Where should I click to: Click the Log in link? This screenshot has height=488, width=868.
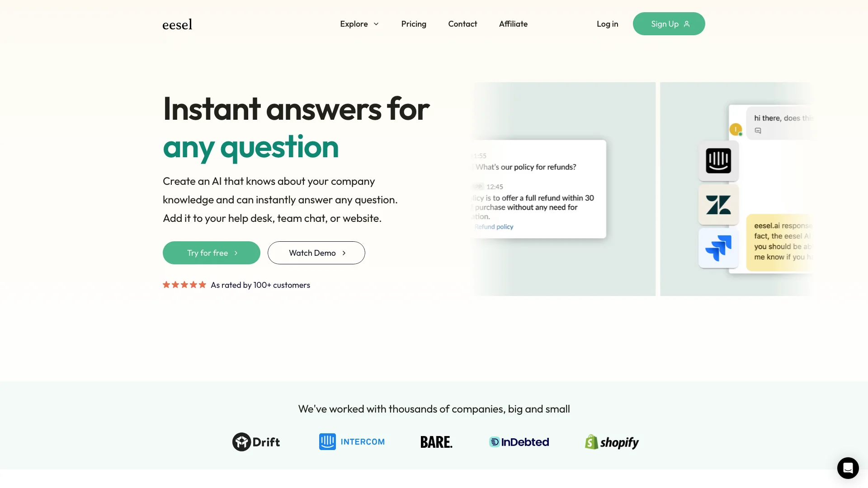(x=608, y=23)
